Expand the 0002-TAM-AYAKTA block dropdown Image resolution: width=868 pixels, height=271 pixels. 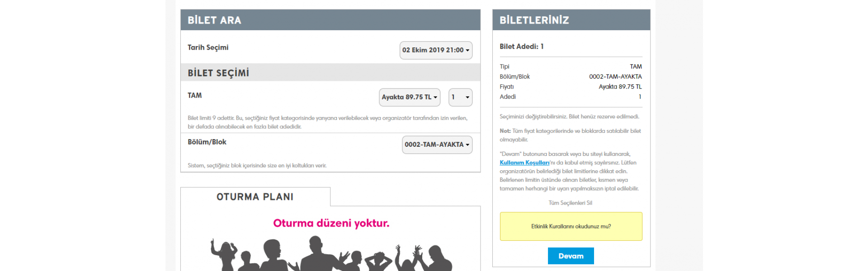click(x=437, y=145)
